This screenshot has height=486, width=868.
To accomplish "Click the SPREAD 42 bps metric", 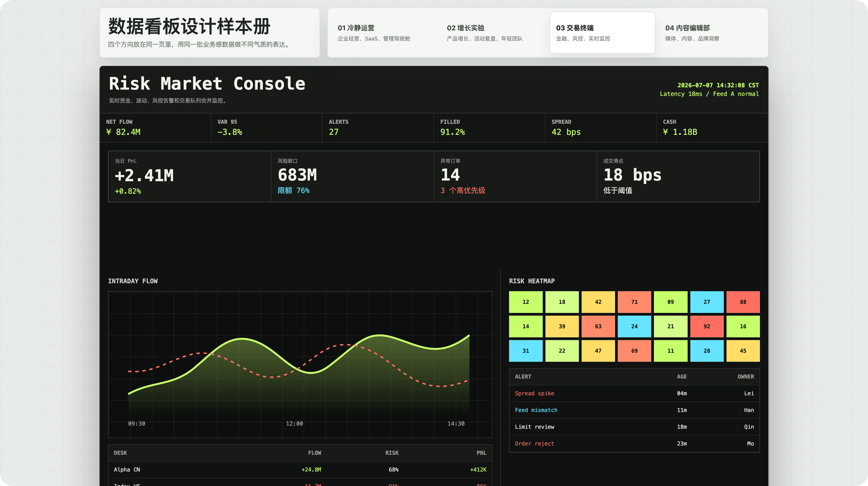I will pos(601,127).
